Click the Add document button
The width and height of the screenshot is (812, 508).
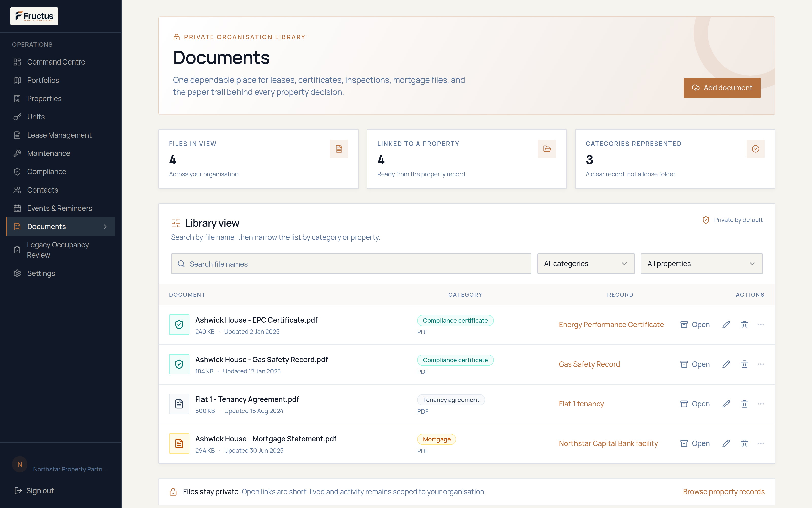pos(722,88)
